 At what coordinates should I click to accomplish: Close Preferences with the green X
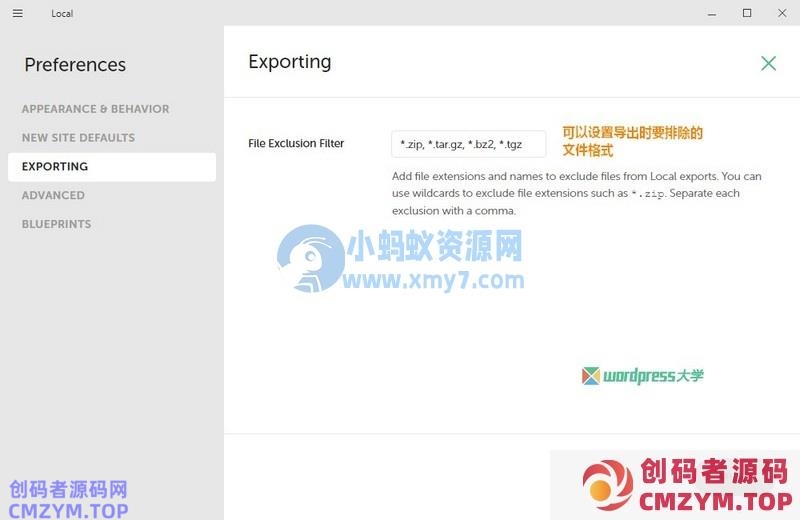768,63
